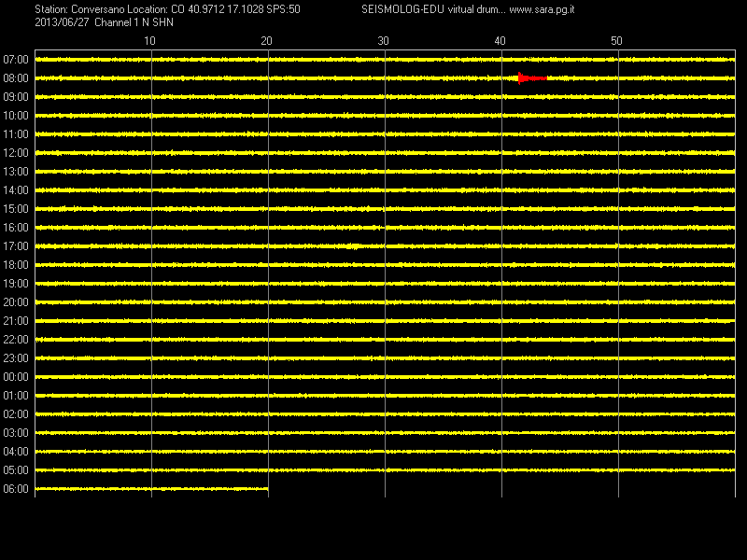Select the 06:00 hour label
The height and width of the screenshot is (560, 747).
tap(16, 489)
